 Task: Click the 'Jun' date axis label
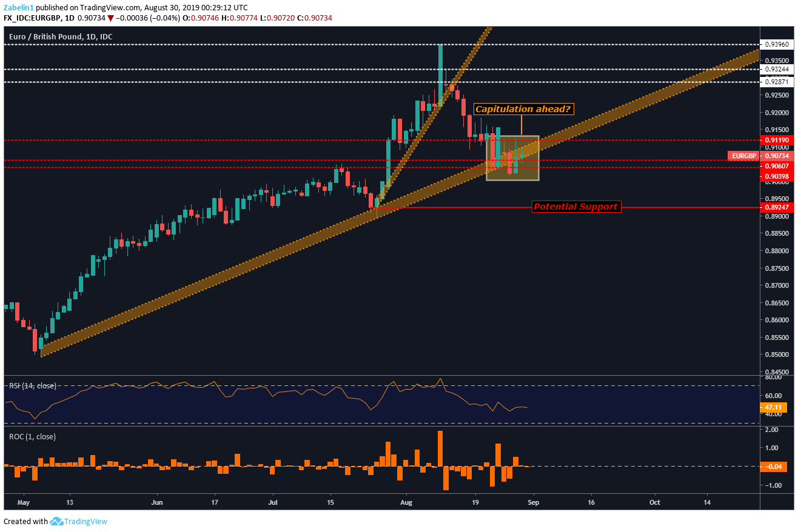point(157,502)
